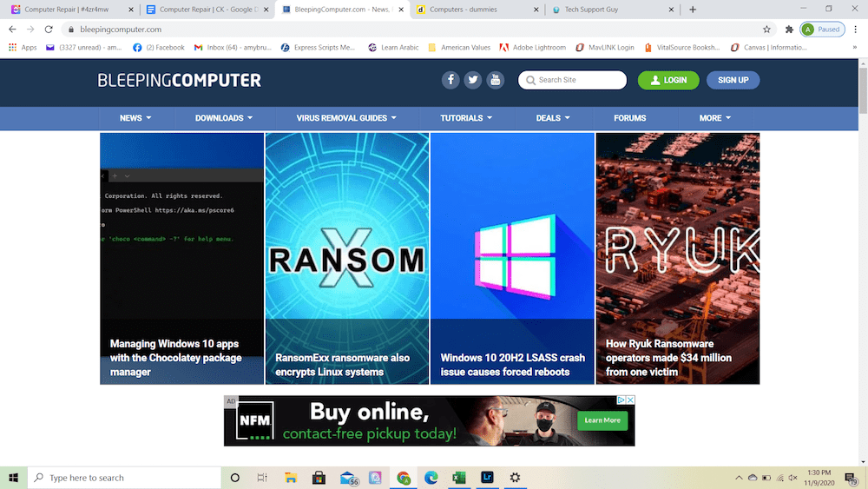This screenshot has width=868, height=489.
Task: Expand the DOWNLOADS menu
Action: [x=224, y=118]
